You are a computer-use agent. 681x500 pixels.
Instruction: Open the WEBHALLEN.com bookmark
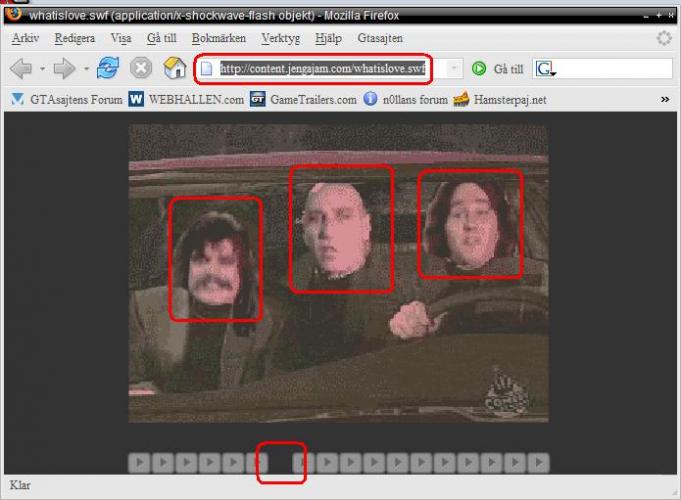pyautogui.click(x=187, y=100)
